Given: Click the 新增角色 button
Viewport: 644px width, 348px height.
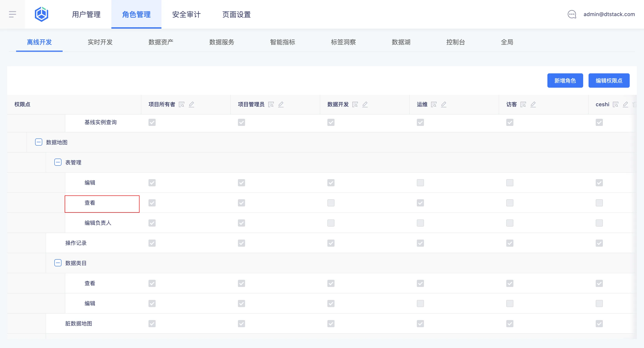Looking at the screenshot, I should pos(565,81).
